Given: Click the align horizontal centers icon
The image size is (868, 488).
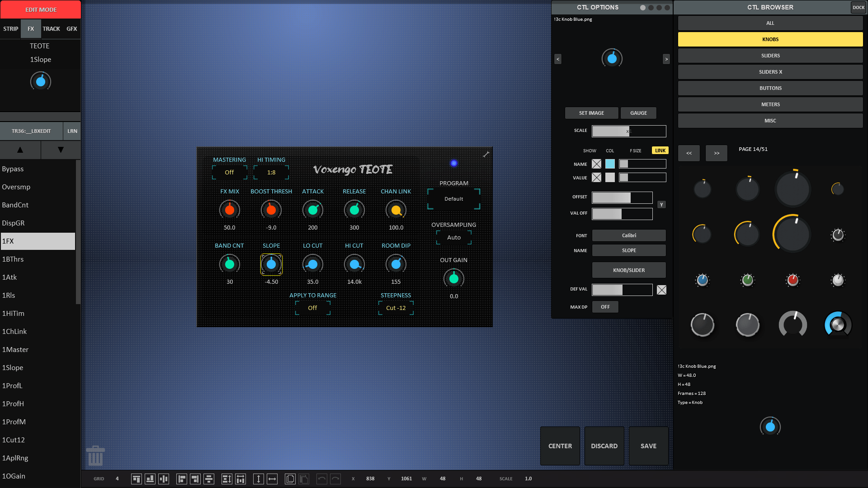Looking at the screenshot, I should click(x=209, y=479).
